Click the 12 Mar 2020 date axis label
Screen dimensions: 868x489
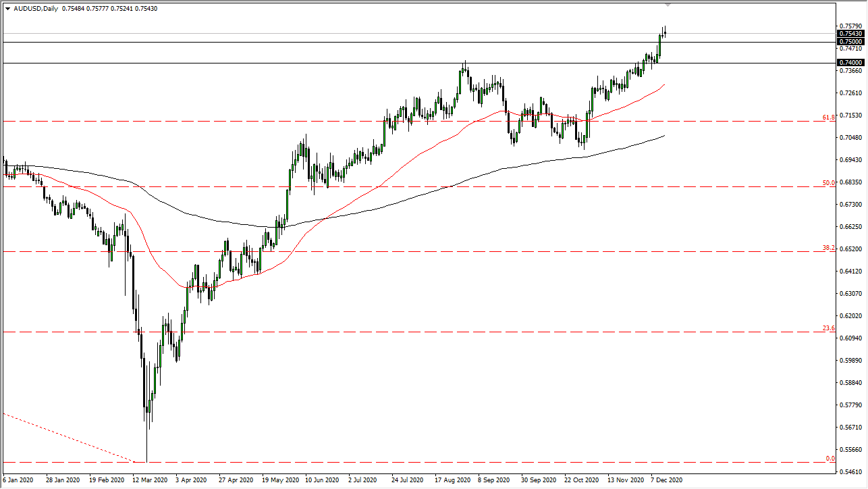click(150, 480)
